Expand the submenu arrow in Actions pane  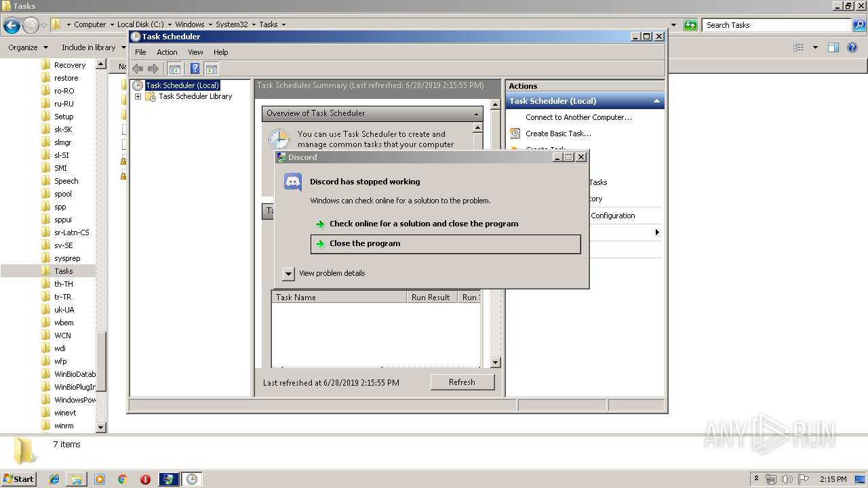[x=656, y=232]
